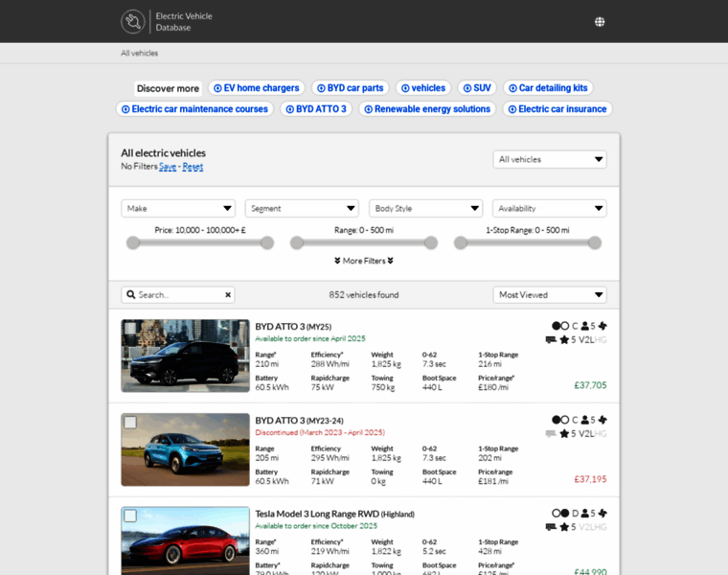
Task: Open BYD ATTO 3 (MY25) title link
Action: coord(293,327)
